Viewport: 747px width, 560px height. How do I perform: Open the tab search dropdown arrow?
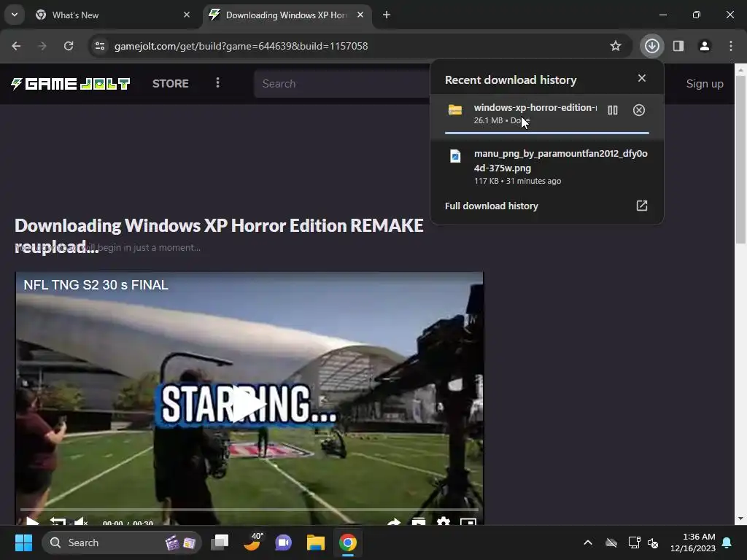15,15
